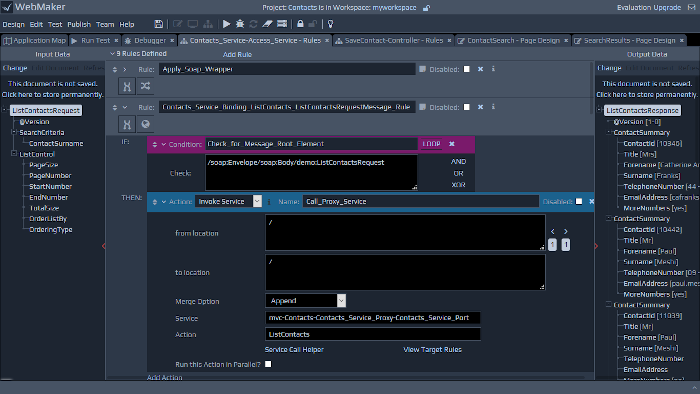Screen dimensions: 700x394
Task: Click the LOOP button in condition bar
Action: coord(431,144)
